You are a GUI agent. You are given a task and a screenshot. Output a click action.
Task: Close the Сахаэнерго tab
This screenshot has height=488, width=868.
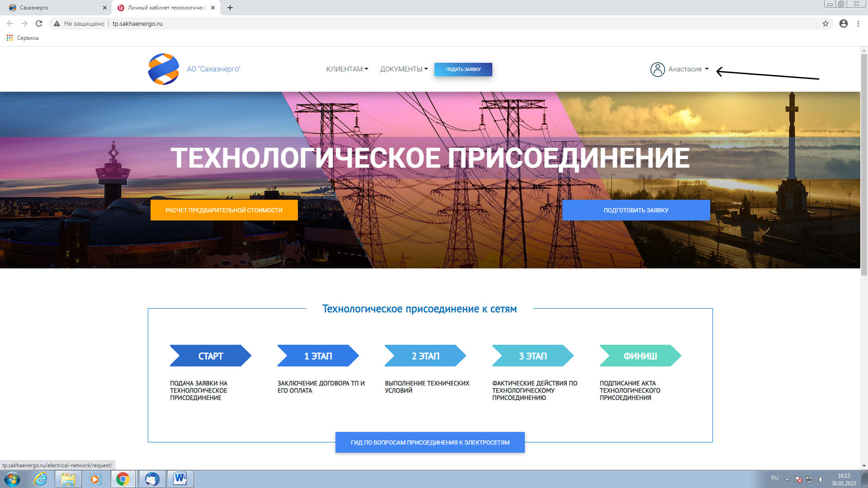(105, 8)
